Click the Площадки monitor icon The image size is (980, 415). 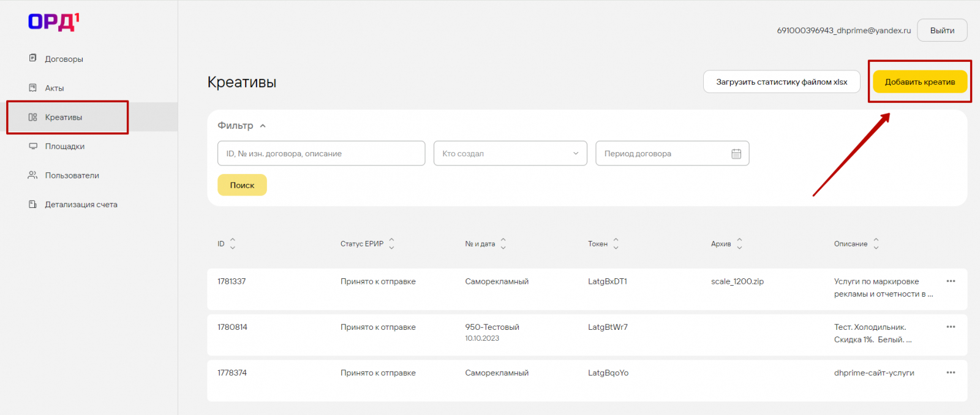(33, 146)
